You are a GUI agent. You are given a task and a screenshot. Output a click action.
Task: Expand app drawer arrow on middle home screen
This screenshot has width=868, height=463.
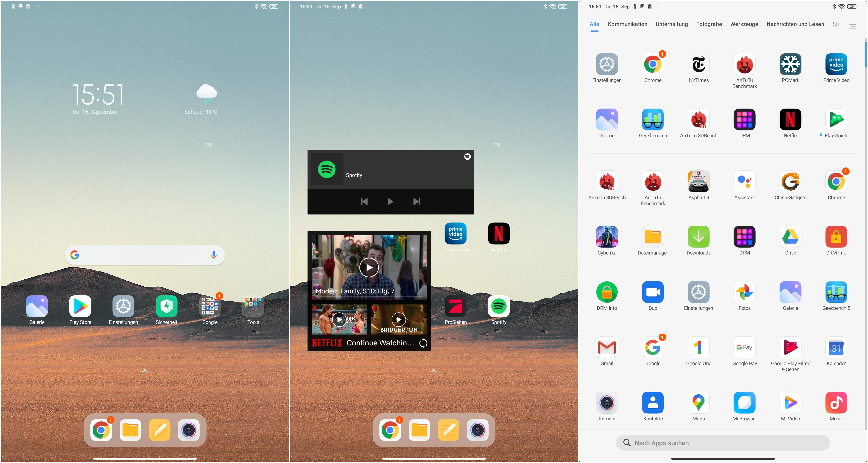(434, 371)
